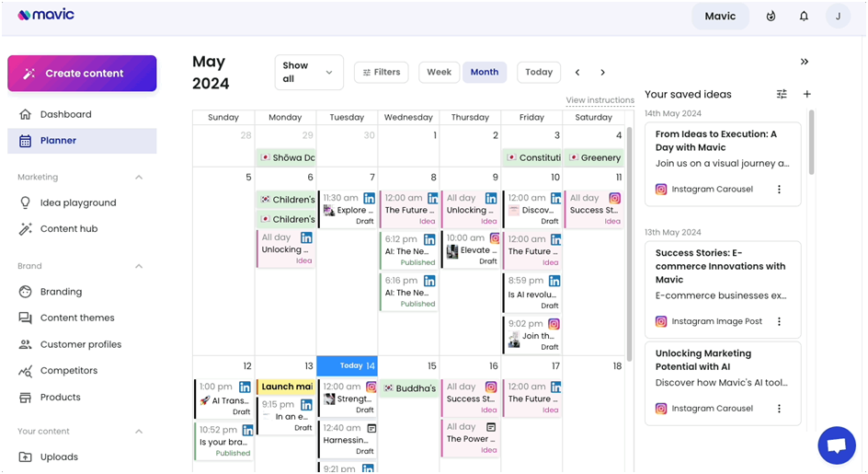Screen dimensions: 868x474
Task: Collapse the saved ideas panel double-chevron
Action: (805, 62)
